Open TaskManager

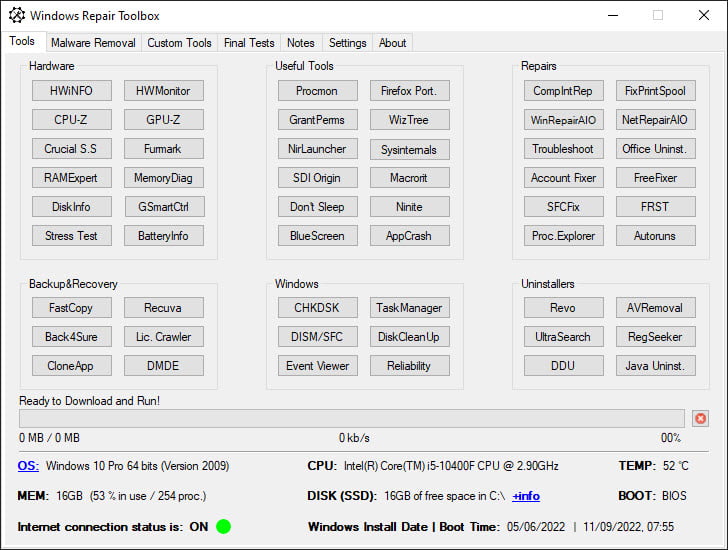point(410,308)
